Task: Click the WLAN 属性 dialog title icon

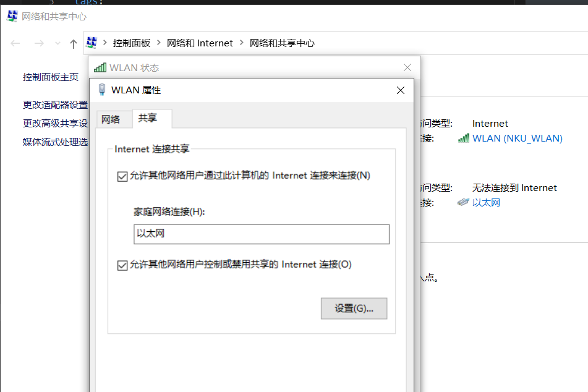Action: coord(102,90)
